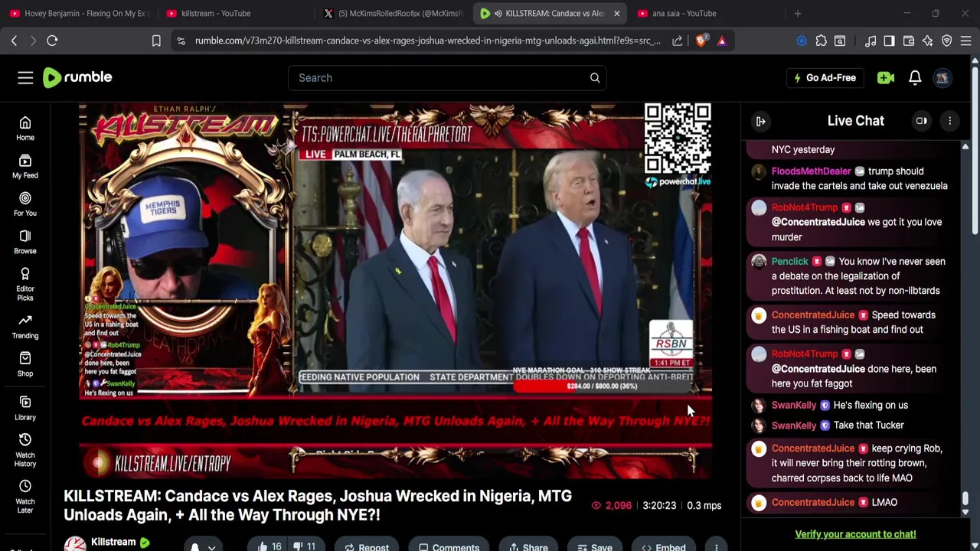
Task: Click the search magnifier icon
Action: pos(595,77)
